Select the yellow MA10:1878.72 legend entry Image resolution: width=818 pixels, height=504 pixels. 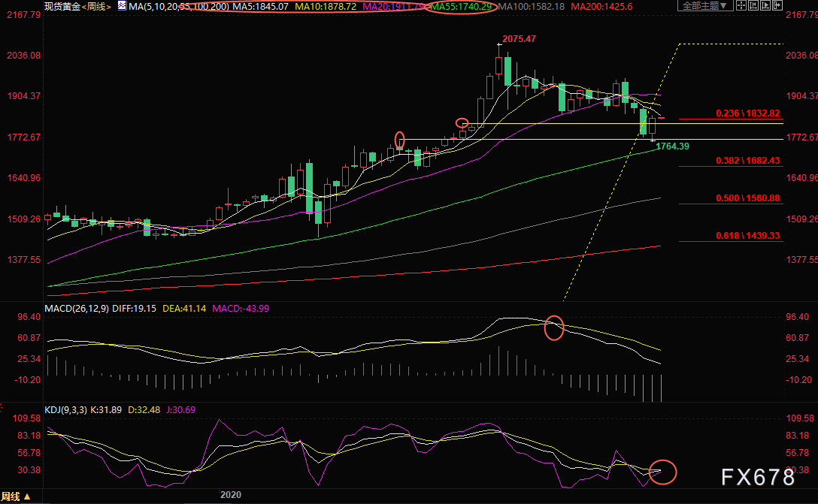[x=326, y=7]
